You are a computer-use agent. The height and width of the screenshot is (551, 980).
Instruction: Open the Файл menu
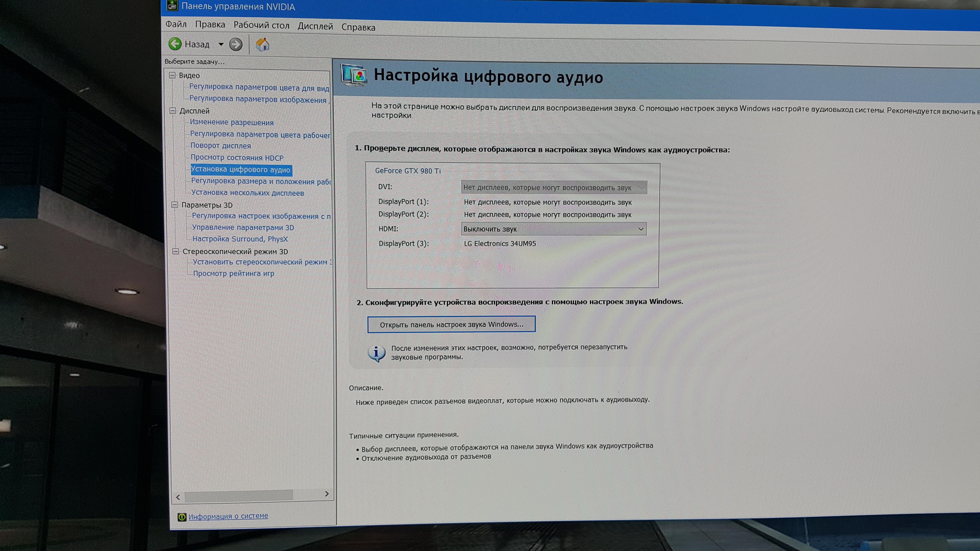[176, 24]
